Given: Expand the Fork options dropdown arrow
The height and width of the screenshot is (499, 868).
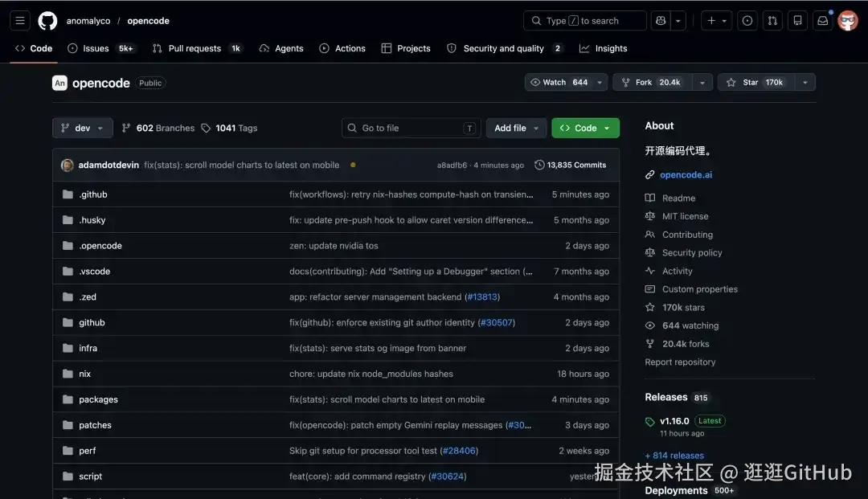Looking at the screenshot, I should [702, 82].
